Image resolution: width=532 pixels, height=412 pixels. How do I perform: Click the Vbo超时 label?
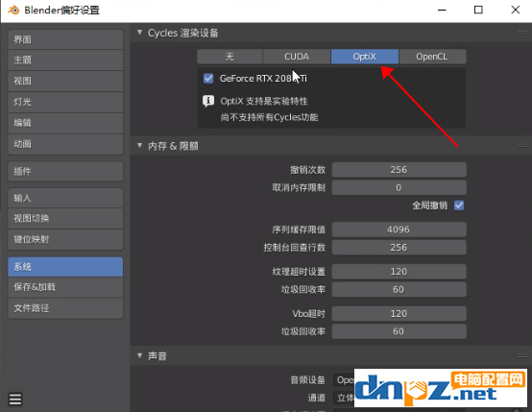[x=309, y=314]
